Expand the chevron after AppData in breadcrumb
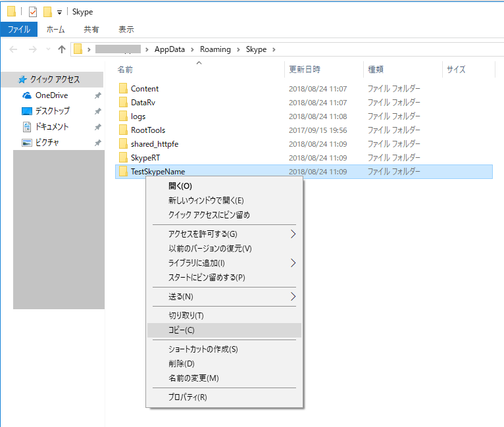Screen dimensions: 504x427 (192, 50)
